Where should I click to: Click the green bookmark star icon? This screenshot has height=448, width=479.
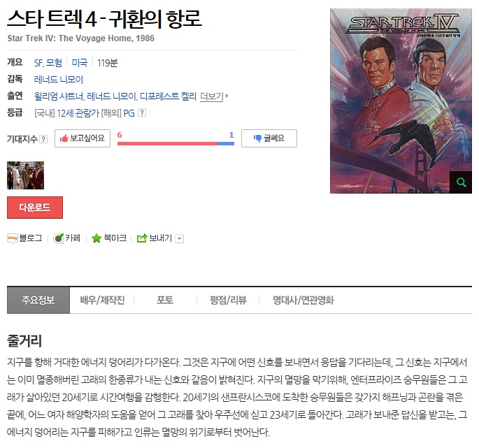click(96, 238)
